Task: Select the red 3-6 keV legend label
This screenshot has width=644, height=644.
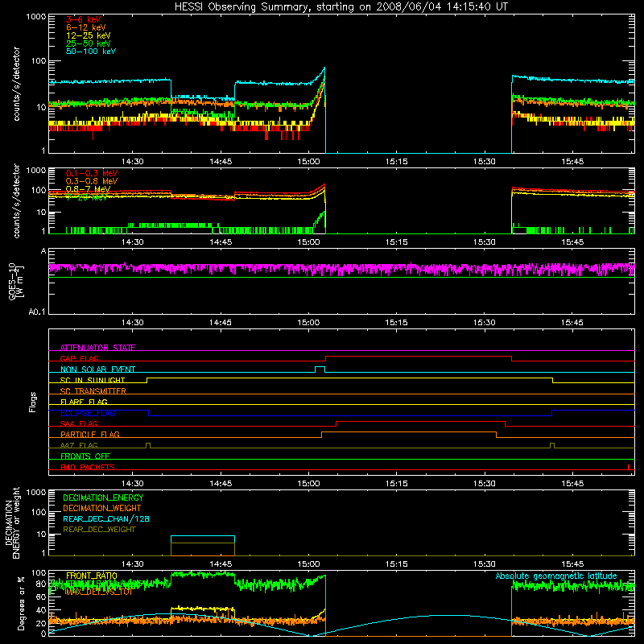Action: click(x=84, y=19)
